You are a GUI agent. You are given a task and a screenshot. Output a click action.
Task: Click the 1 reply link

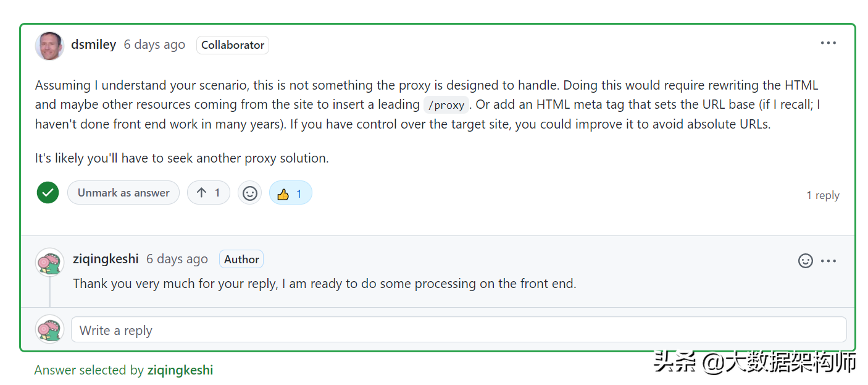pos(823,195)
